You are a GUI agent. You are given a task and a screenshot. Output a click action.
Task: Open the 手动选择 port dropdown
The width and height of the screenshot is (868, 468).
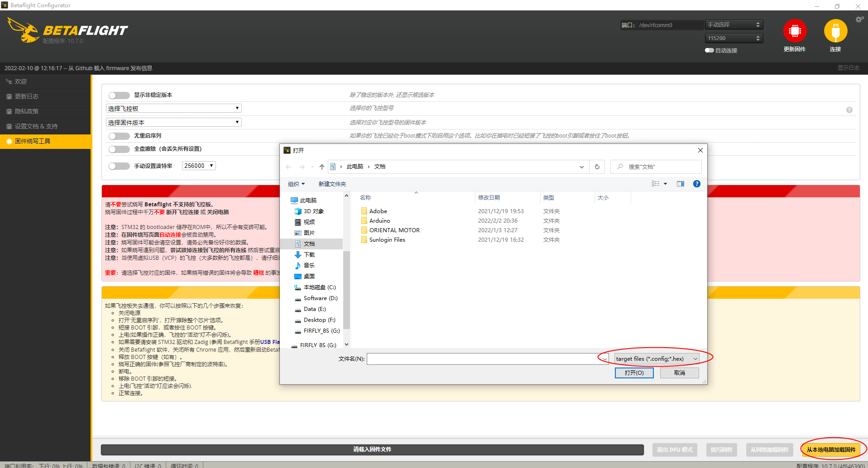point(734,25)
